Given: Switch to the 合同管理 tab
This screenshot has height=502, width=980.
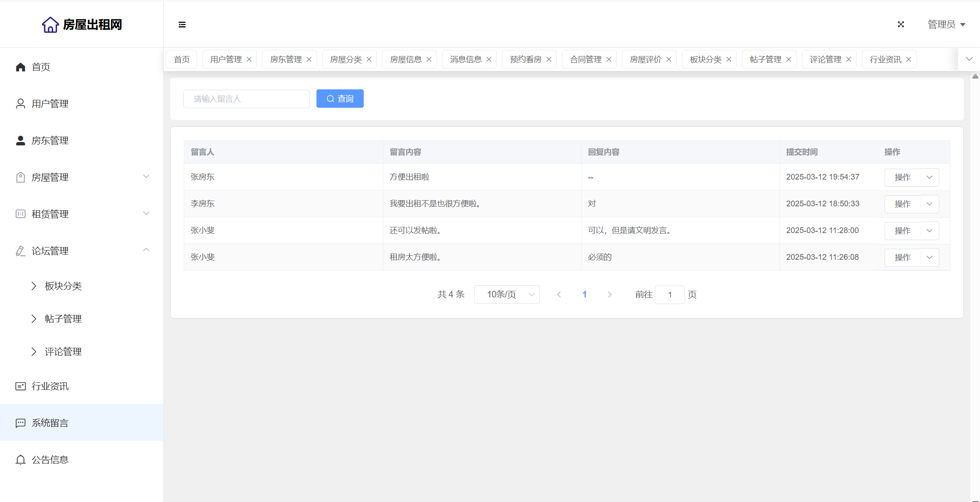Looking at the screenshot, I should coord(586,60).
